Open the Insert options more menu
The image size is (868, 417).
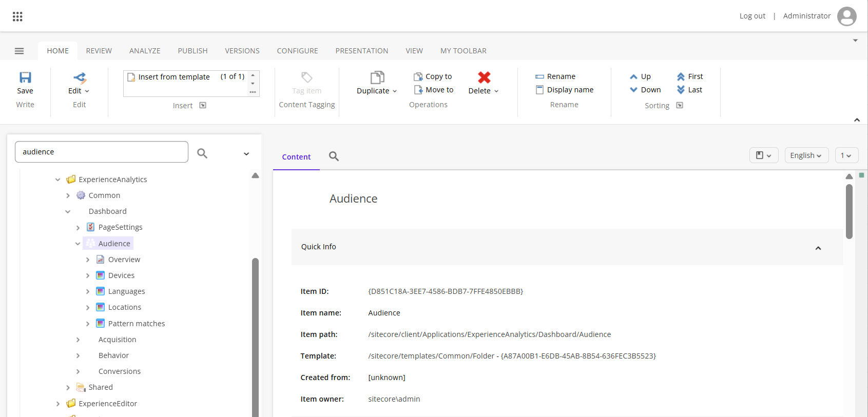253,92
